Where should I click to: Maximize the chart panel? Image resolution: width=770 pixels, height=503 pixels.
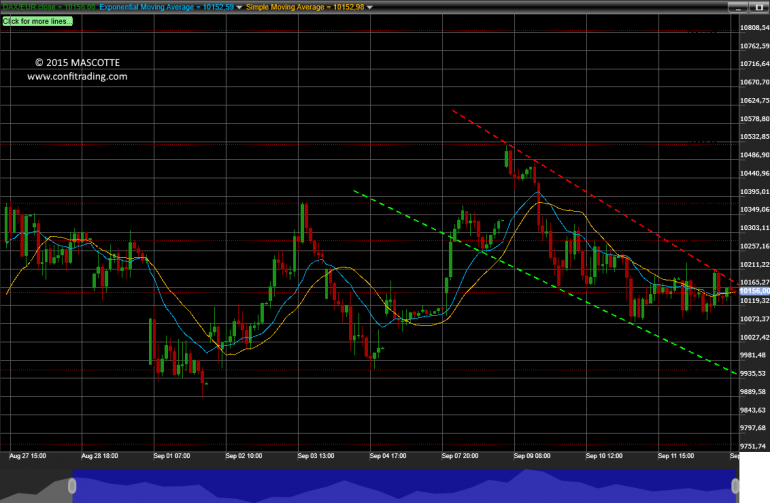[x=759, y=7]
